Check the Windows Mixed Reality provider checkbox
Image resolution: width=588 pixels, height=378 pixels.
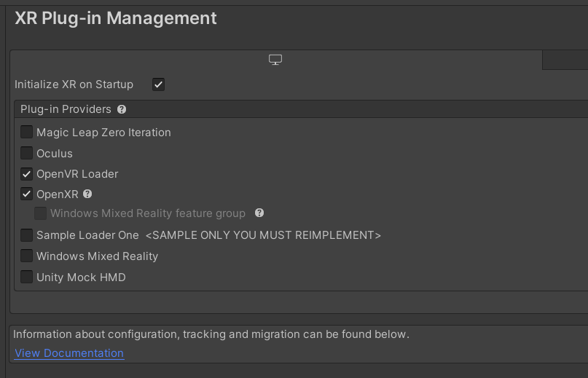[27, 256]
